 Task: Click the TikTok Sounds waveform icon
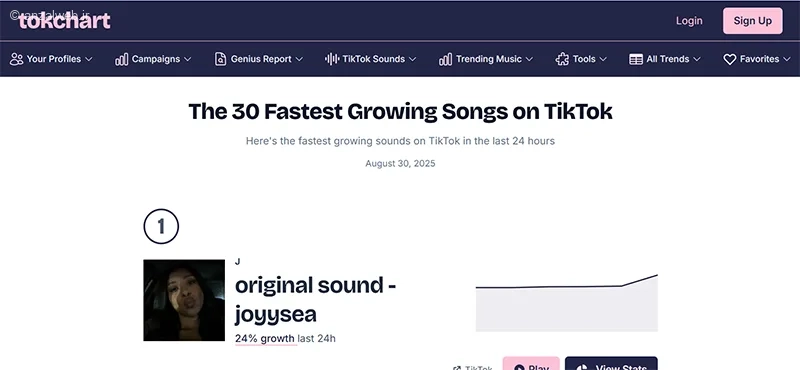click(332, 59)
